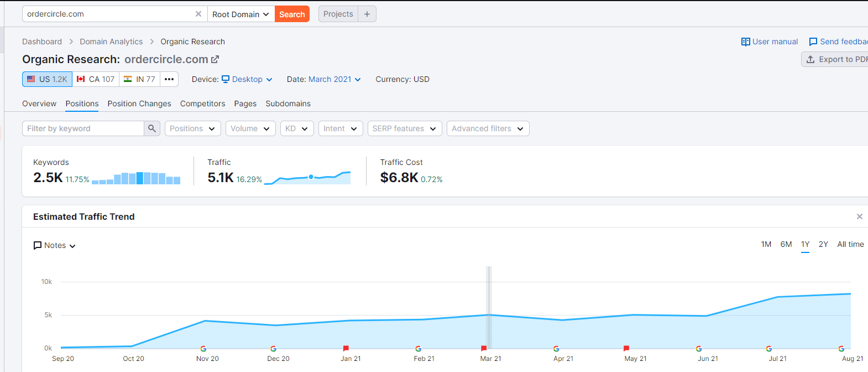This screenshot has height=372, width=868.
Task: Select the US 1.2K database
Action: click(48, 79)
